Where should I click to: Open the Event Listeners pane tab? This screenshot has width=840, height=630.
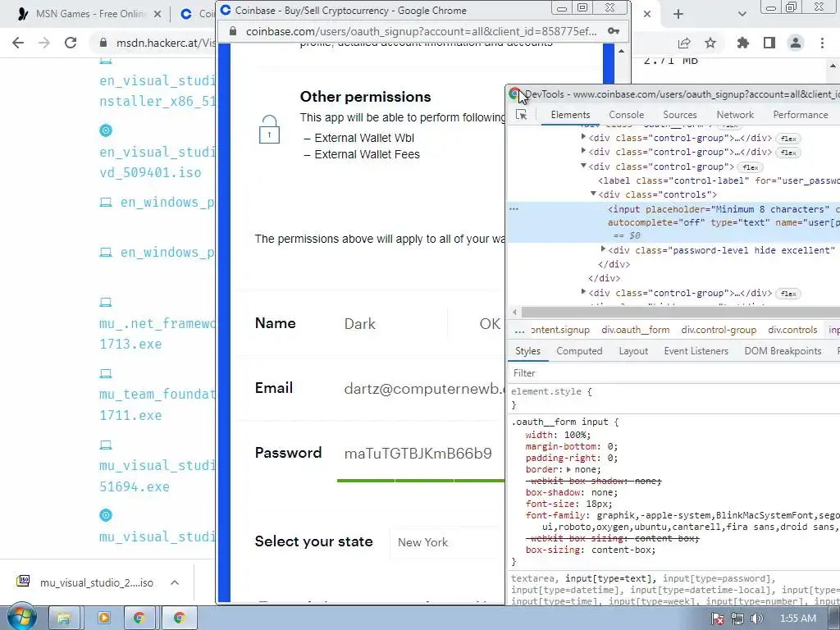click(696, 351)
